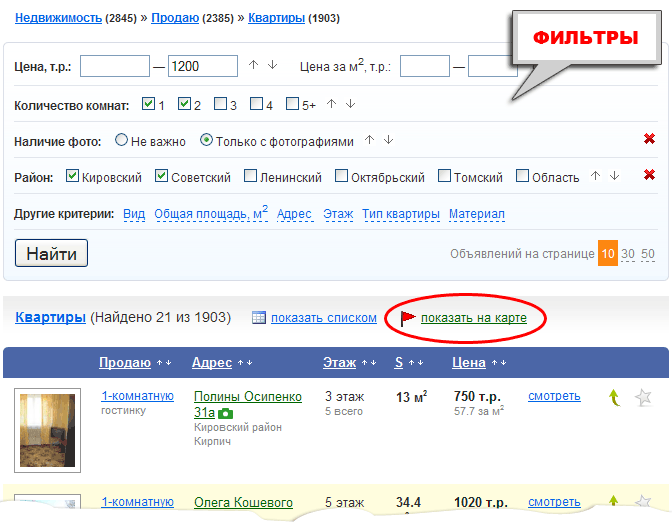This screenshot has width=672, height=523.
Task: Sort listings by "Цена" column header
Action: click(468, 362)
